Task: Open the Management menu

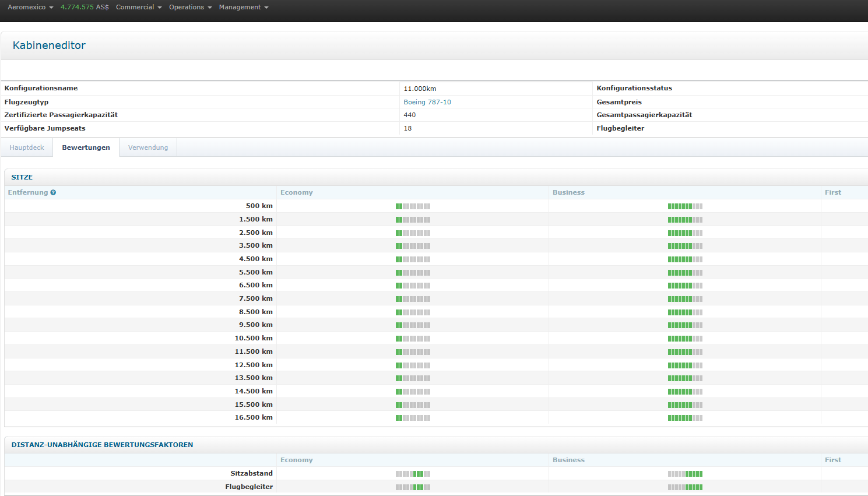Action: coord(243,7)
